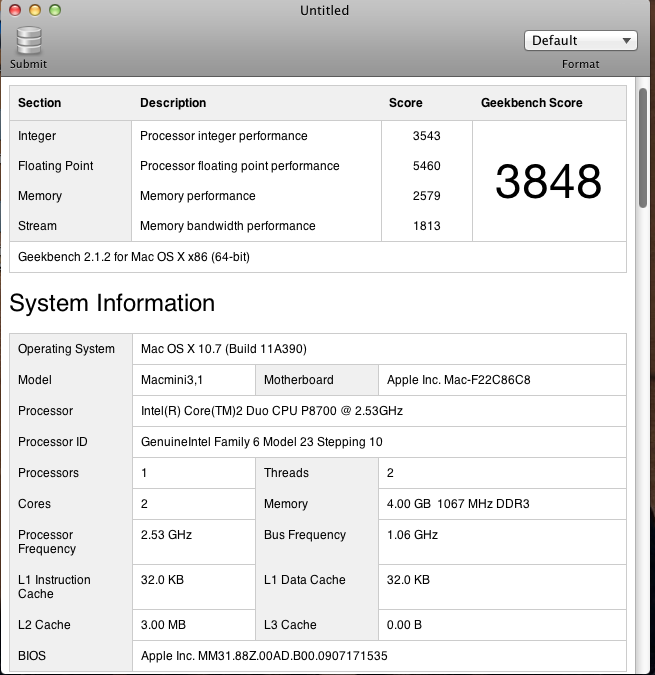Click the 1.06 GHz bus frequency value

click(412, 535)
